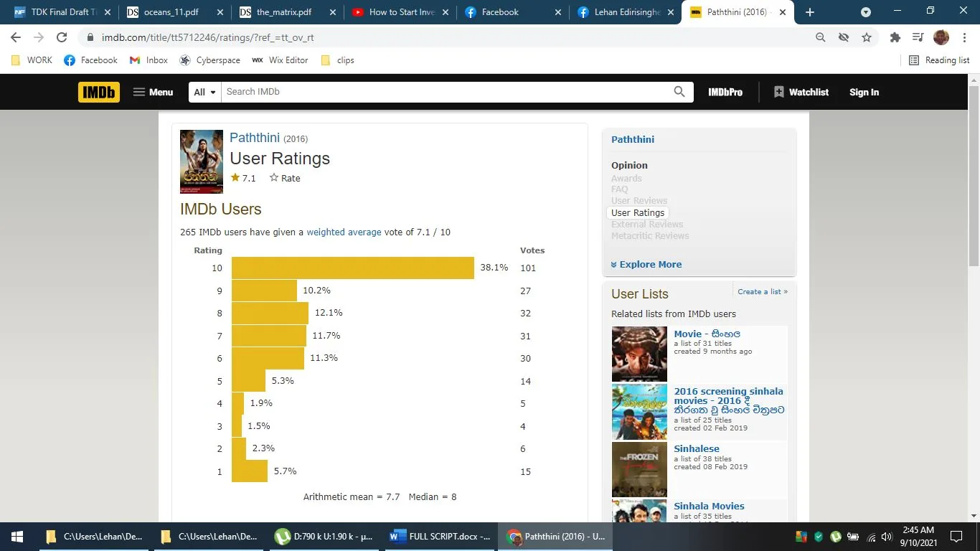Reload the page
Screen dimensions: 980x551
[62, 37]
